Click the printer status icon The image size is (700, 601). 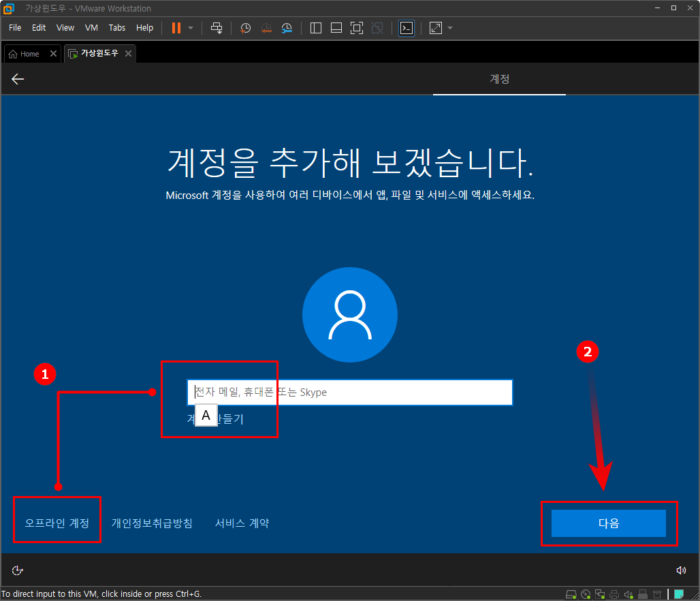coord(614,594)
